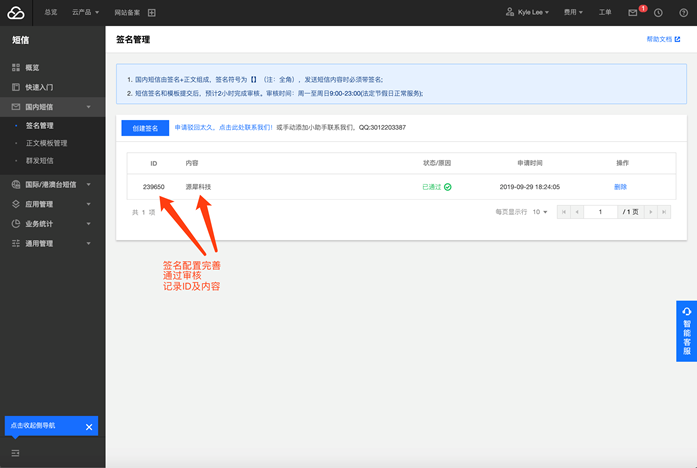Open the 云产品 dropdown menu
This screenshot has height=468, width=697.
click(x=85, y=12)
